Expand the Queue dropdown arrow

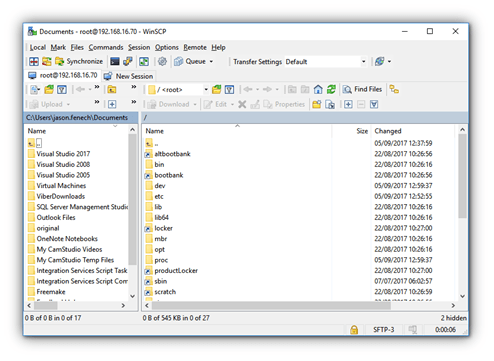tap(211, 62)
